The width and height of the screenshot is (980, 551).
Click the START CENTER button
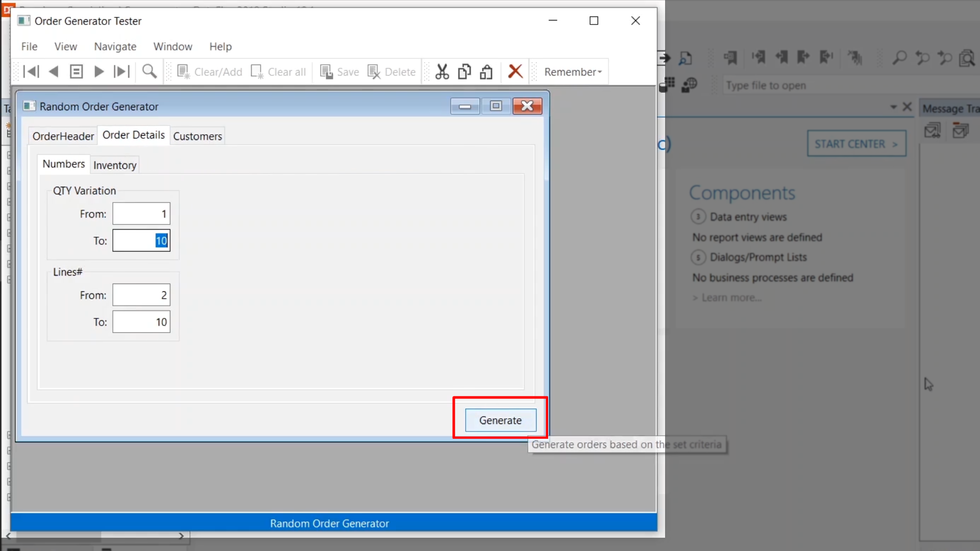coord(856,144)
